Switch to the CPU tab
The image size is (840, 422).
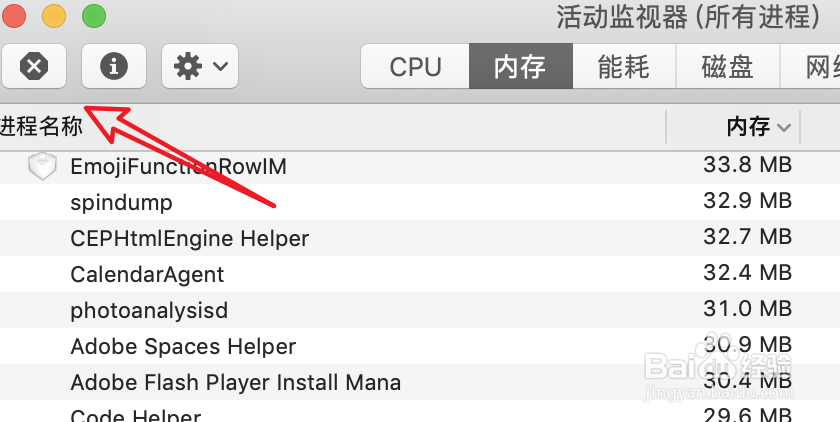(x=415, y=67)
